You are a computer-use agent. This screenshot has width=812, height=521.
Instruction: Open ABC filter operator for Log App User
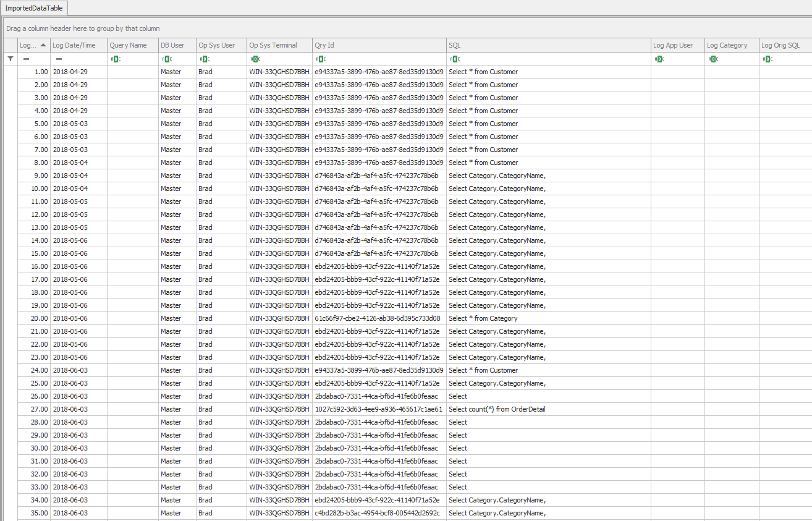pyautogui.click(x=659, y=59)
